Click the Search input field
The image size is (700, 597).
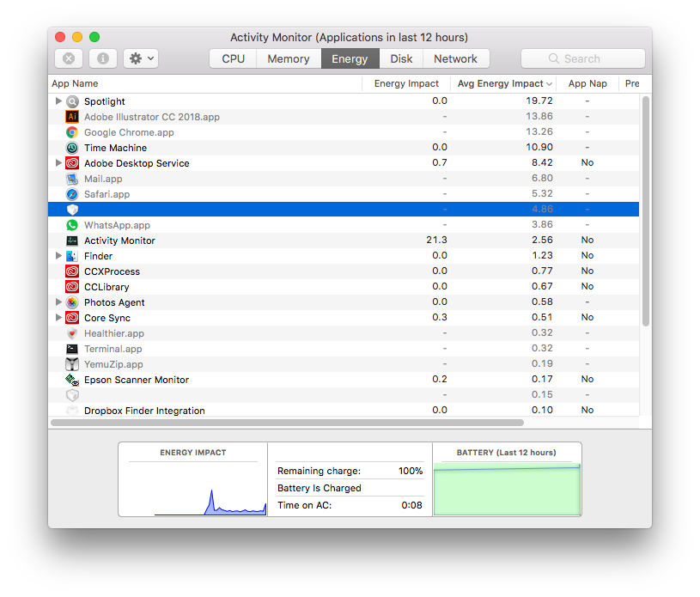click(583, 58)
